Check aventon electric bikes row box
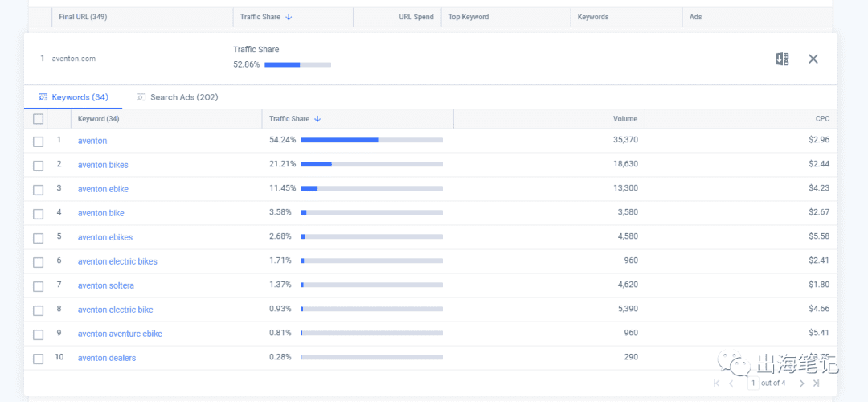868x402 pixels. pos(39,262)
